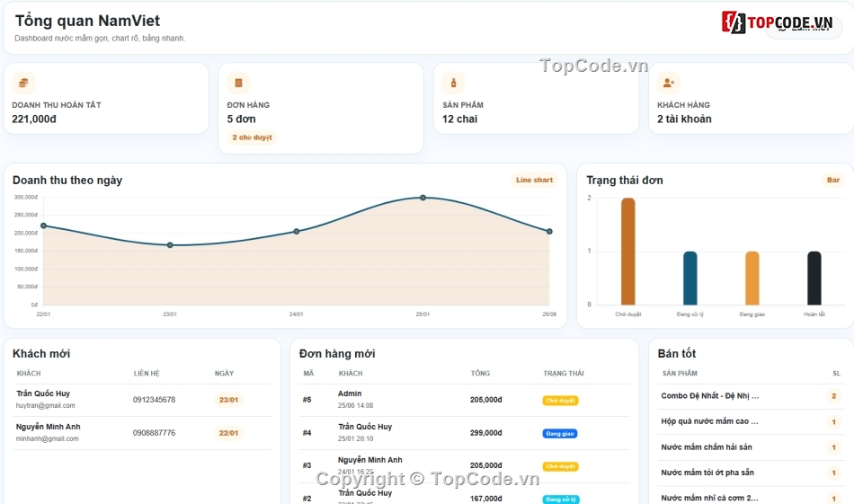
Task: Click the 'SL' column header
Action: (x=837, y=374)
